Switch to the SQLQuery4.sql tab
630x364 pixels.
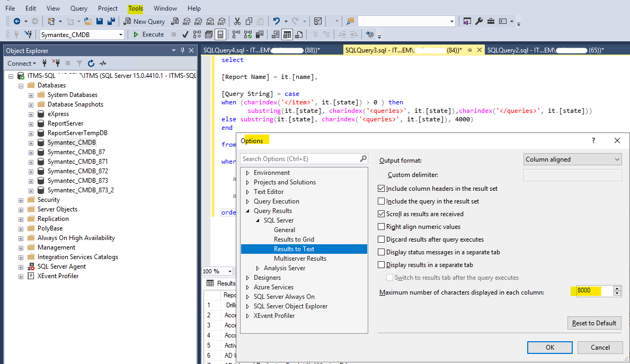click(x=260, y=50)
